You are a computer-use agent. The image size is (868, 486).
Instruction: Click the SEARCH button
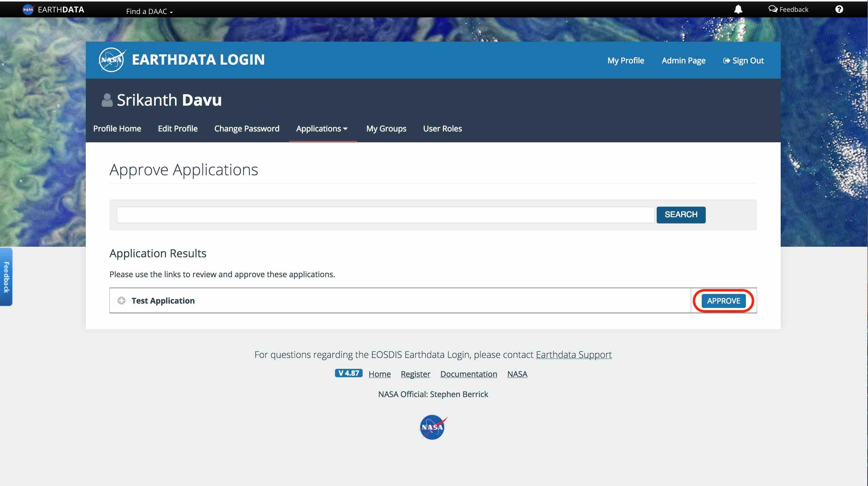(681, 215)
